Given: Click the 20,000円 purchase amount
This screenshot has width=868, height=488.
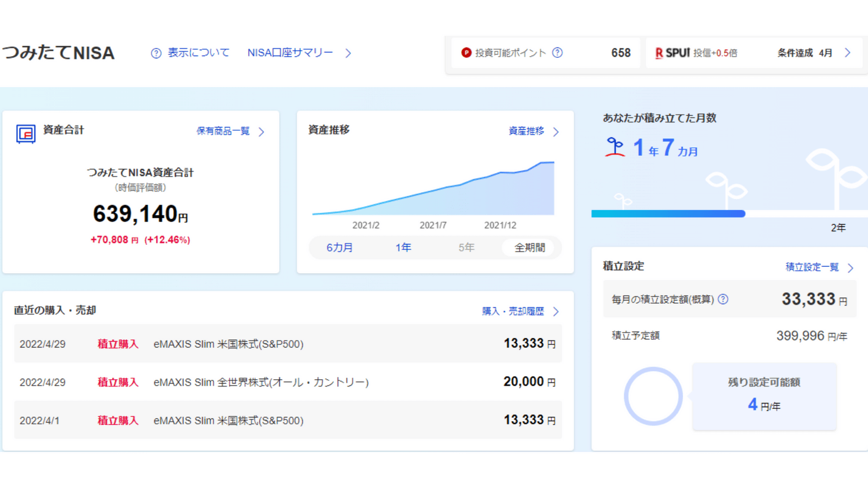Looking at the screenshot, I should tap(529, 382).
